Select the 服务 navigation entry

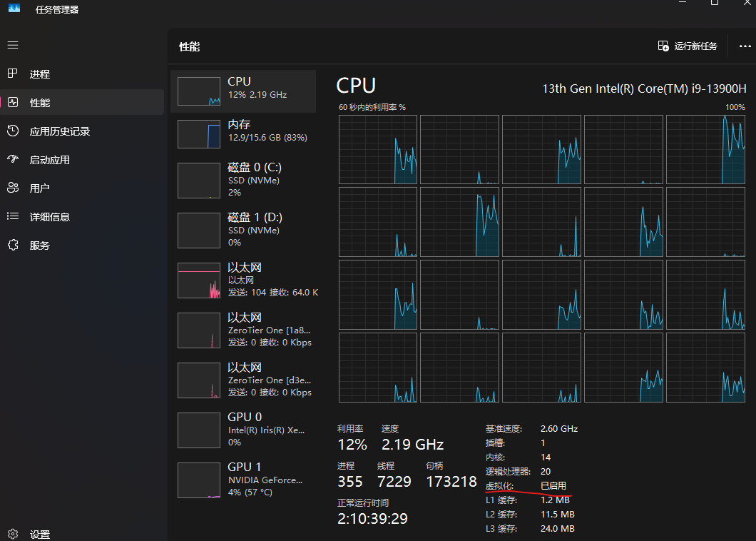pos(82,246)
